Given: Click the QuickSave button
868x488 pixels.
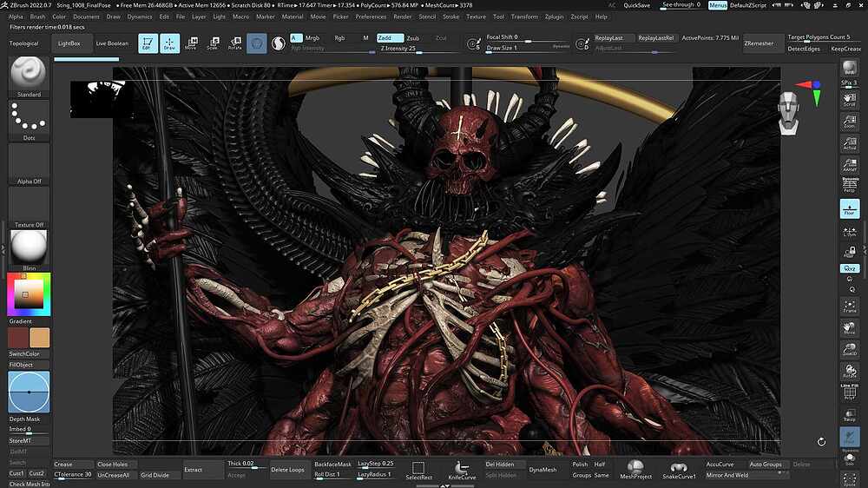Looking at the screenshot, I should click(x=636, y=5).
